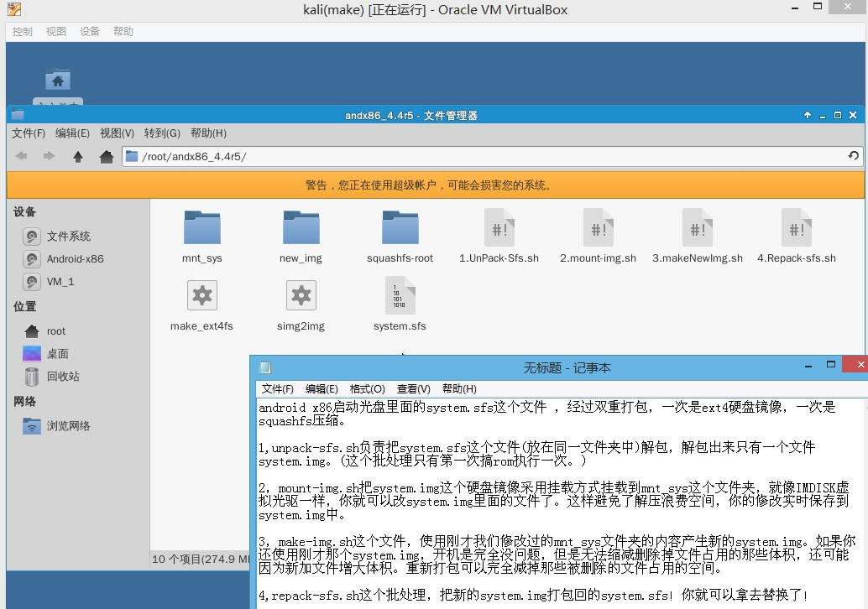Reload the current folder view
The height and width of the screenshot is (609, 868).
point(853,156)
